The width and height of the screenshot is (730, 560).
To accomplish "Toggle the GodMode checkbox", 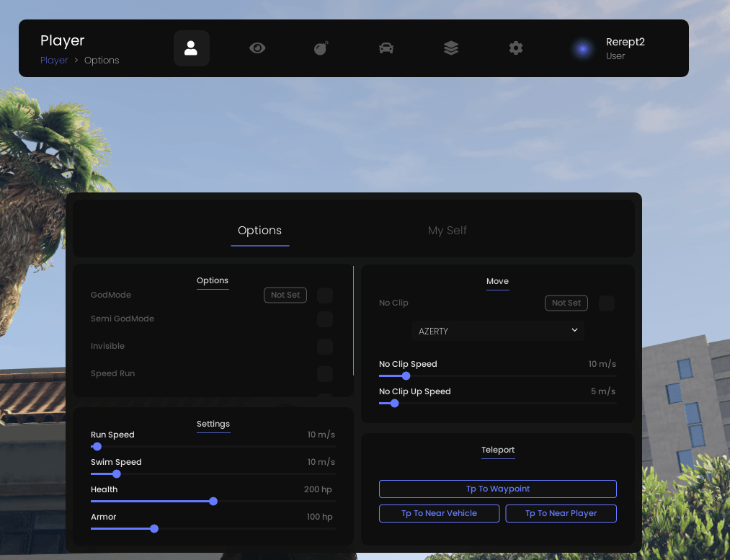I will 325,295.
